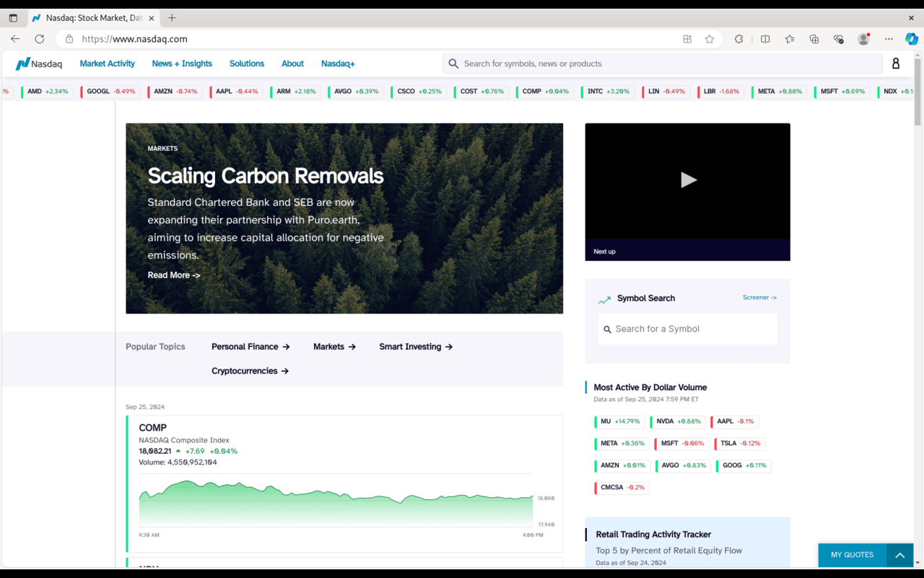Open Cryptocurrencies topic

pos(250,371)
